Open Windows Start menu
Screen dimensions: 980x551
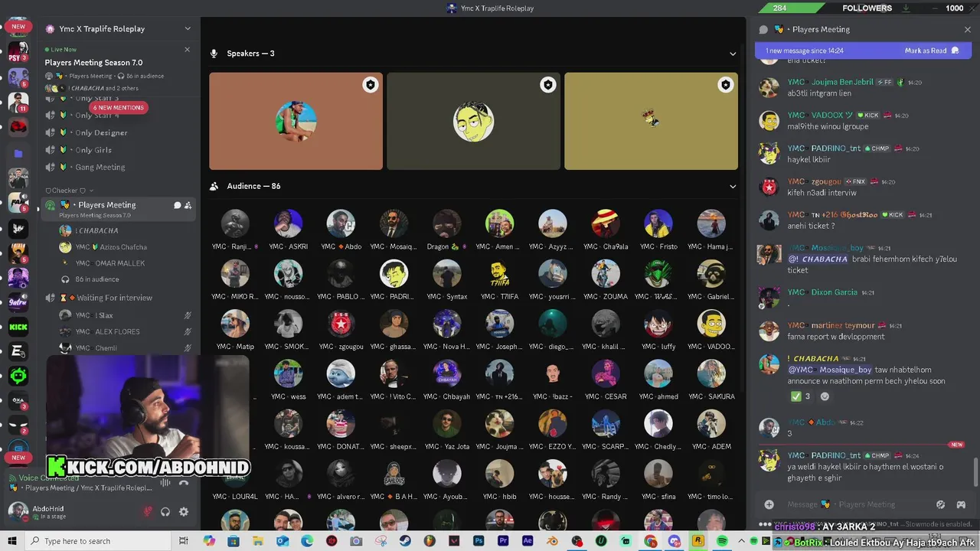[11, 541]
